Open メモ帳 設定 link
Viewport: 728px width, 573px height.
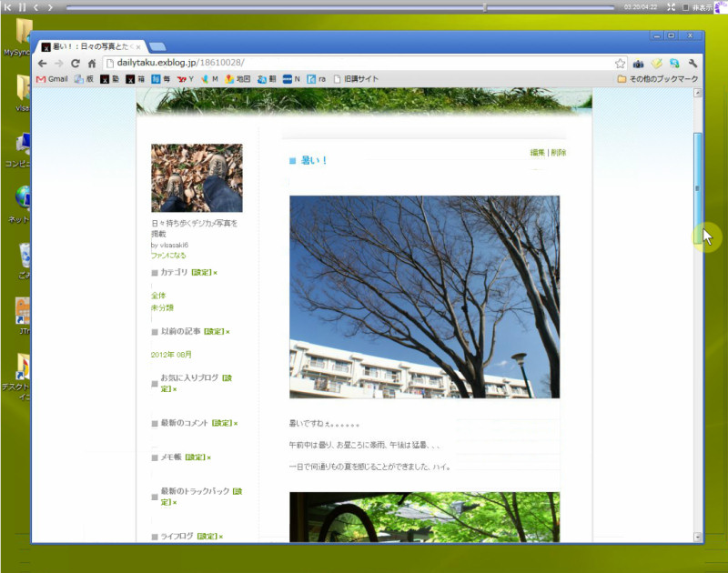(x=196, y=457)
